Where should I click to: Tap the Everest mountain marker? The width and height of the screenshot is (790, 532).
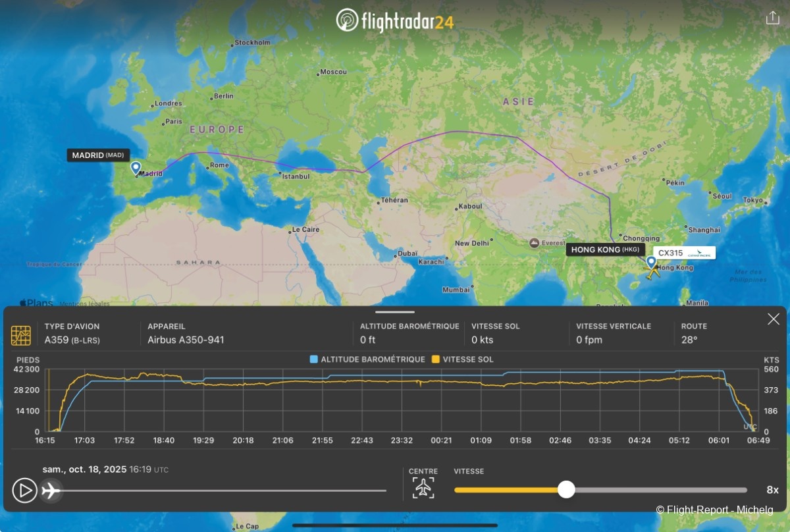pyautogui.click(x=534, y=244)
